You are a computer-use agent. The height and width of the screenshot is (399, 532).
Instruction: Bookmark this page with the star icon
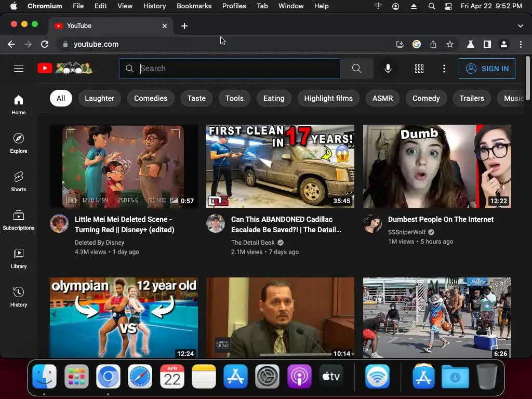(x=450, y=44)
